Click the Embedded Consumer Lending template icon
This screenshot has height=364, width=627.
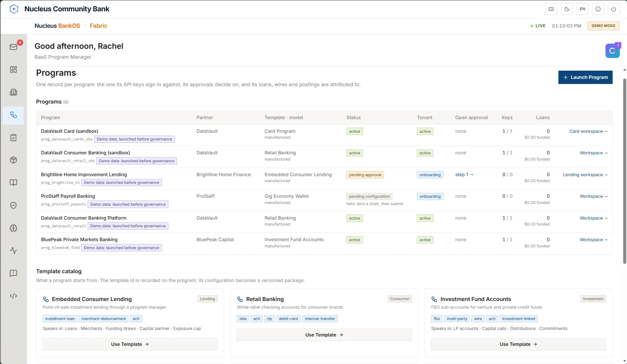[x=46, y=299]
